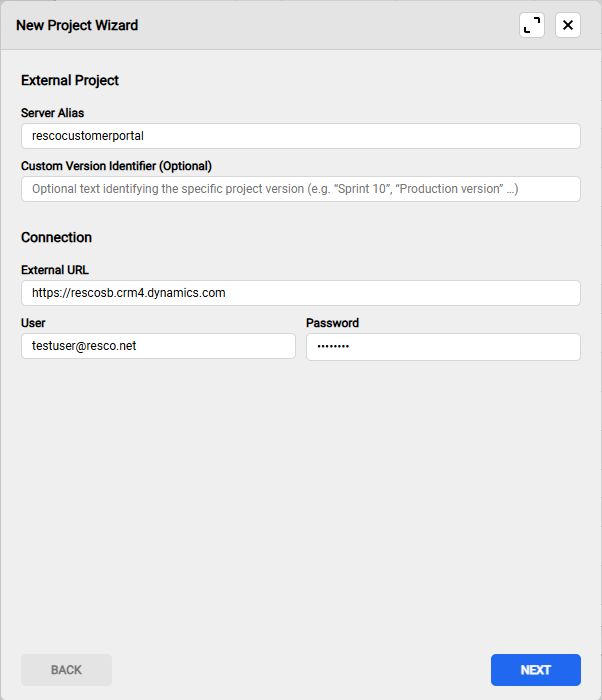The width and height of the screenshot is (602, 700).
Task: Focus the Custom Version Identifier input
Action: click(x=300, y=189)
